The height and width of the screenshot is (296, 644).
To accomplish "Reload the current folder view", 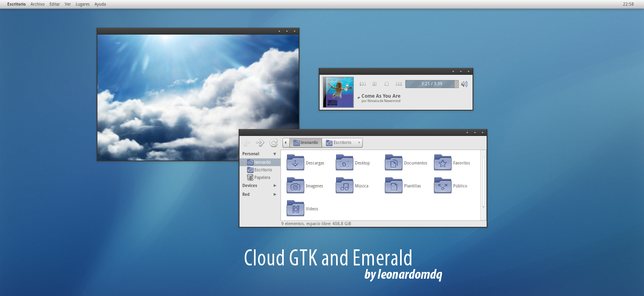I will (274, 142).
